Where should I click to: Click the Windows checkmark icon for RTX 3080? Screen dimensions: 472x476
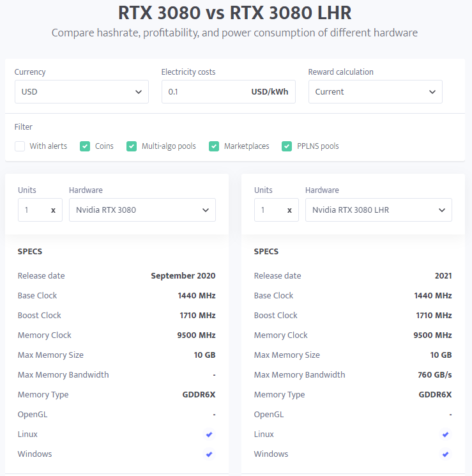tap(209, 454)
